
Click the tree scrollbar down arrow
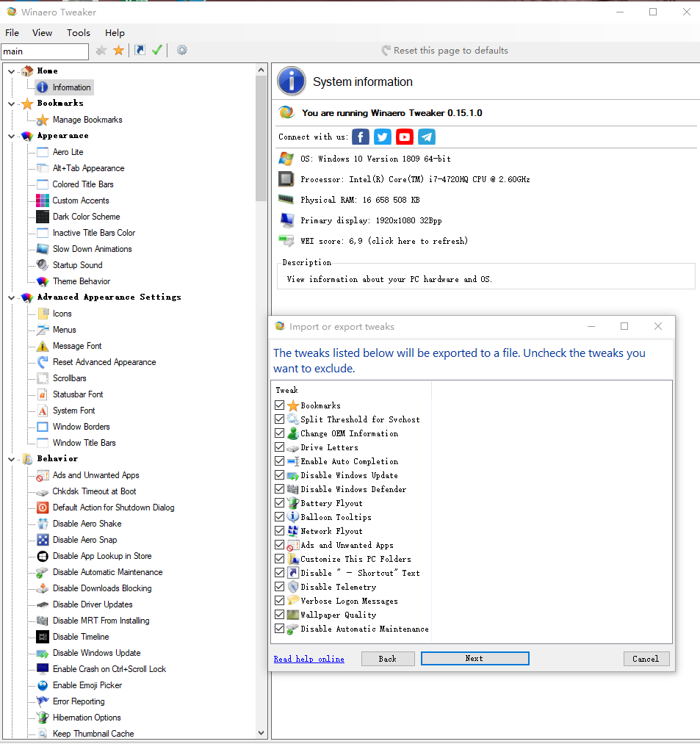(x=261, y=732)
